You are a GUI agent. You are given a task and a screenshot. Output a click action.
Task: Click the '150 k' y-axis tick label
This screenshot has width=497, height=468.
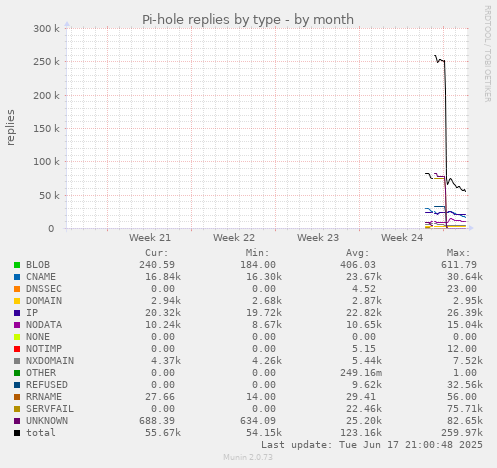click(46, 128)
